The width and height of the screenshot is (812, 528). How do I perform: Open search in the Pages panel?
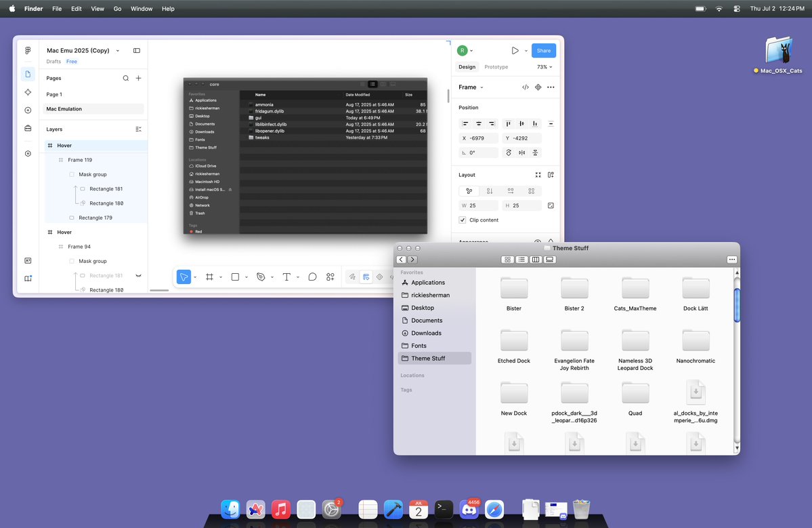tap(126, 78)
